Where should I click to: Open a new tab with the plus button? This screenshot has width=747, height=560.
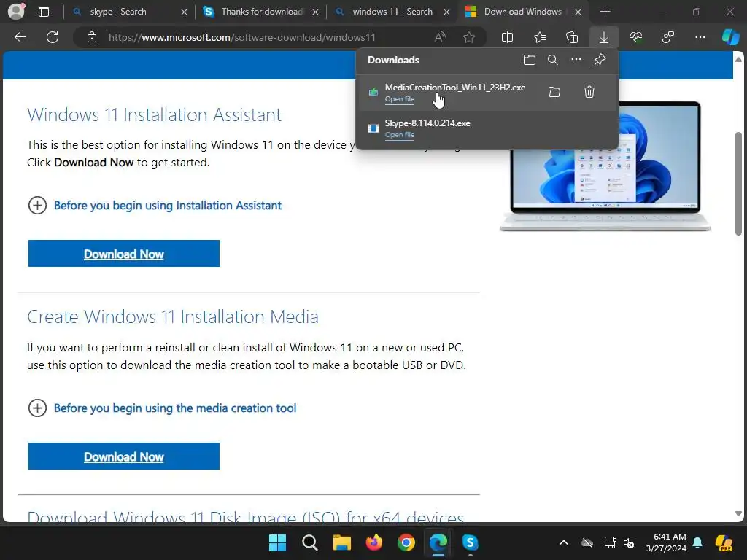click(605, 12)
